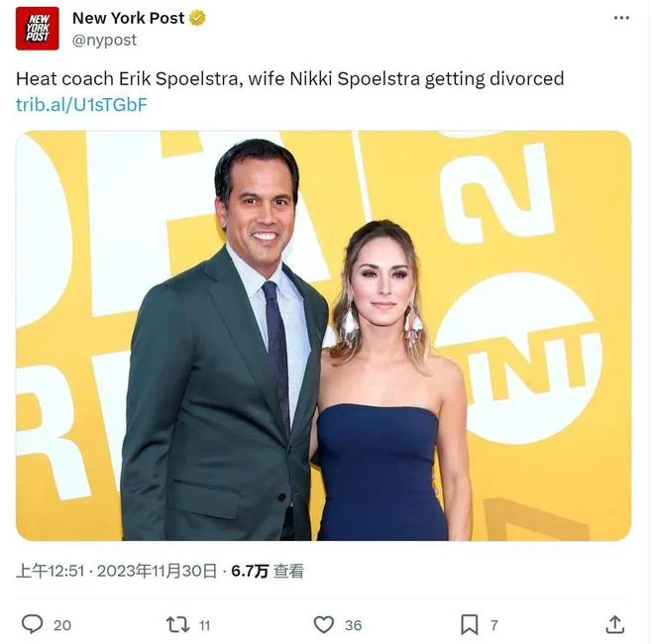Click the bookmark count of 7
The height and width of the screenshot is (644, 654).
point(494,625)
